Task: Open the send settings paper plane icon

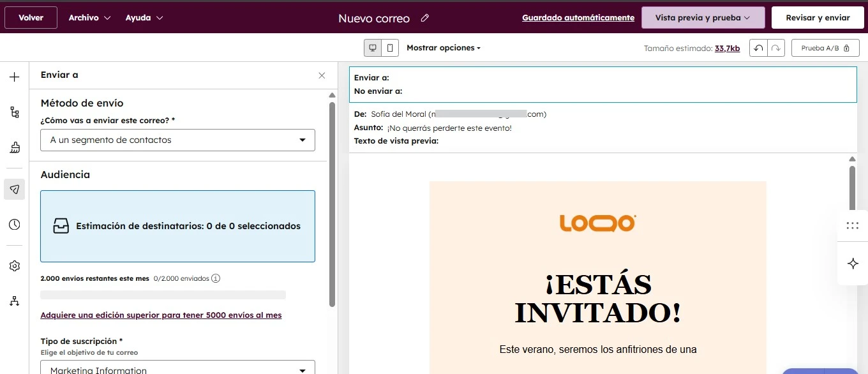Action: [14, 189]
